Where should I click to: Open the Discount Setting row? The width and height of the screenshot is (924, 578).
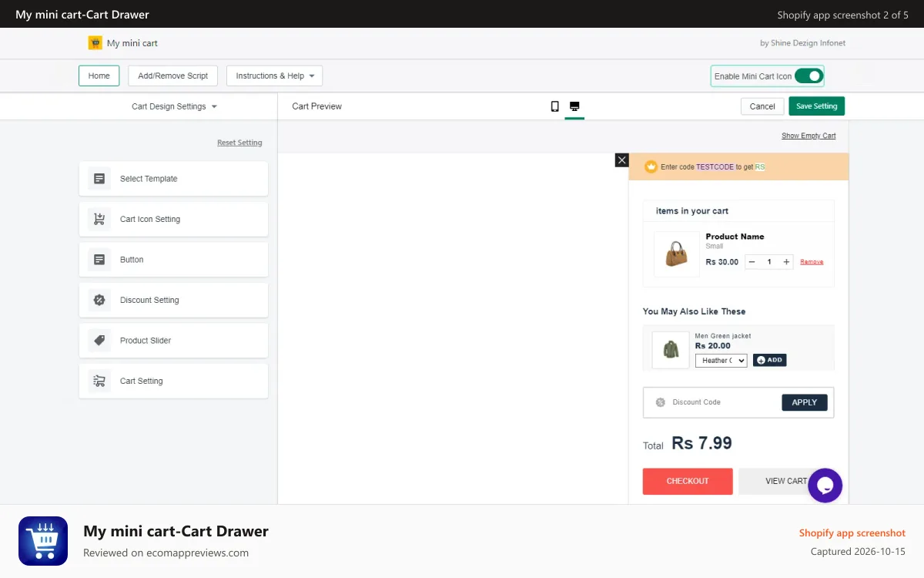point(173,300)
